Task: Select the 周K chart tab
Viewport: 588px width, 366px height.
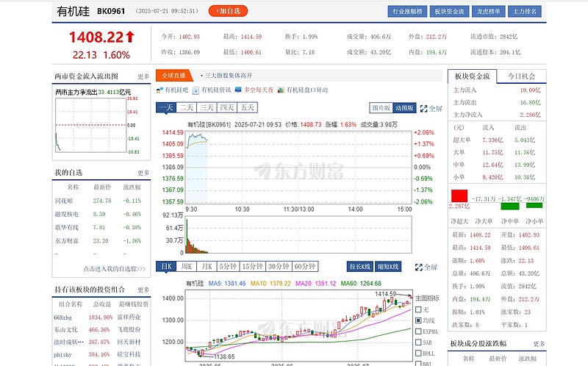Action: pos(187,266)
